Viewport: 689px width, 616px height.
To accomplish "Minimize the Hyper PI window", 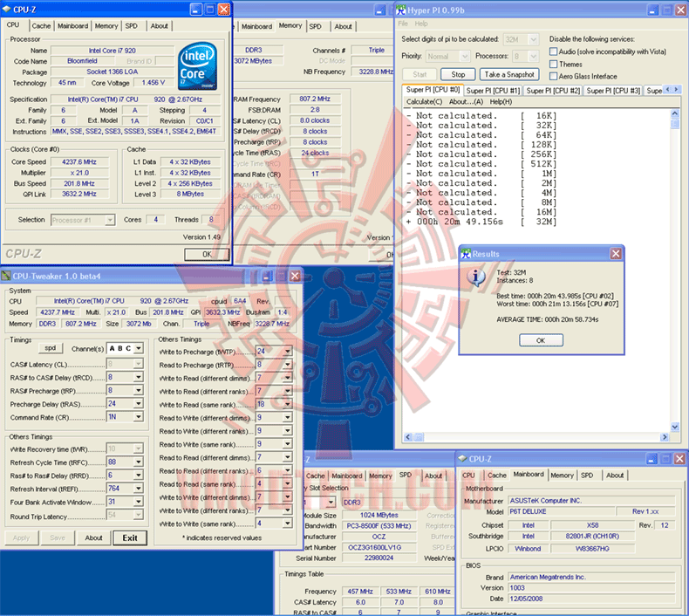I will point(653,10).
